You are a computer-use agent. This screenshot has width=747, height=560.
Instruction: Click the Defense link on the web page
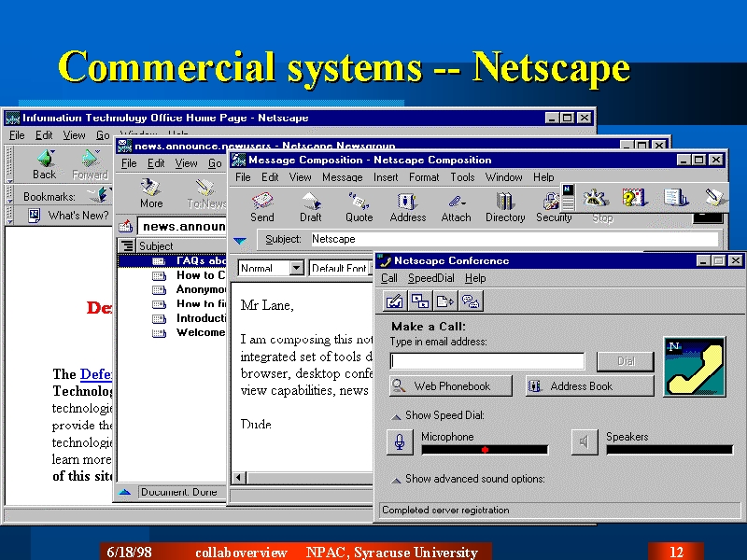[96, 374]
